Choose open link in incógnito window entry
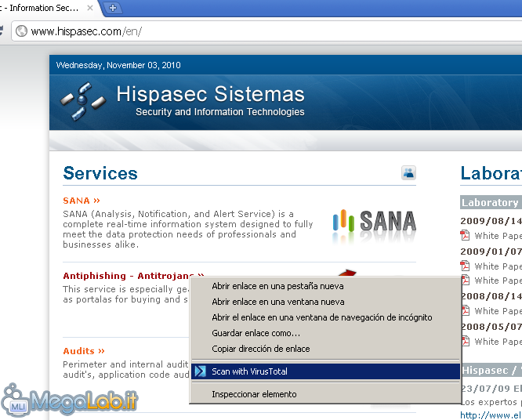 coord(325,317)
